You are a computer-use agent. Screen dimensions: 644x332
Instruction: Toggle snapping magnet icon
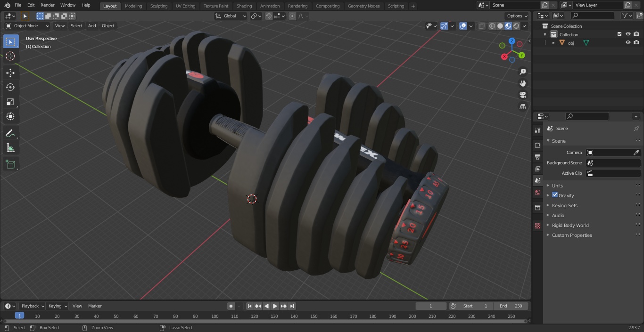point(268,16)
